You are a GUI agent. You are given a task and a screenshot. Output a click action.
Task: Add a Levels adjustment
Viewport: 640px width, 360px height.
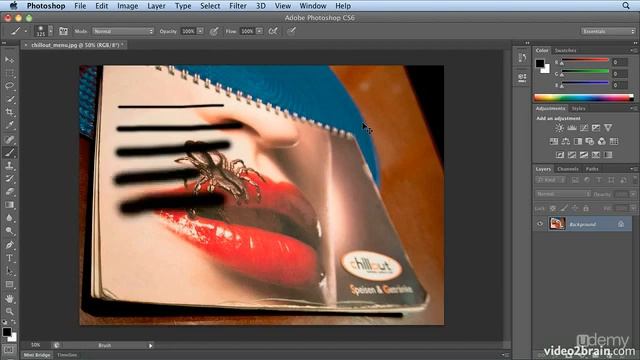click(572, 128)
